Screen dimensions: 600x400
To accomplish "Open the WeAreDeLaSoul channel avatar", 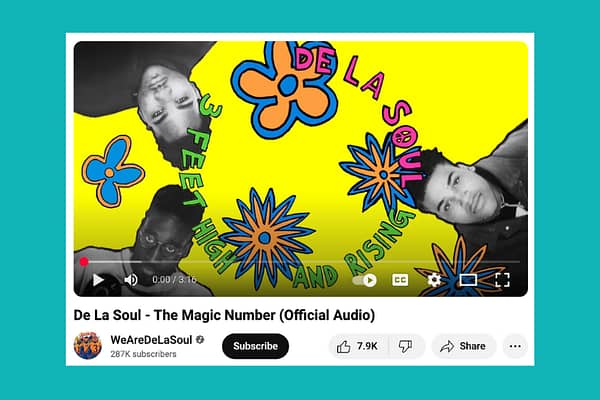I will (x=88, y=346).
